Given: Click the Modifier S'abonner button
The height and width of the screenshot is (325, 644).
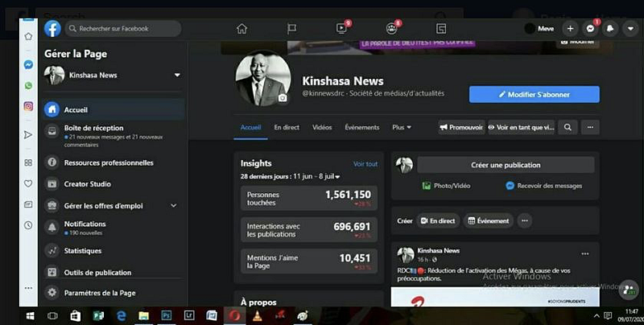Looking at the screenshot, I should 535,94.
